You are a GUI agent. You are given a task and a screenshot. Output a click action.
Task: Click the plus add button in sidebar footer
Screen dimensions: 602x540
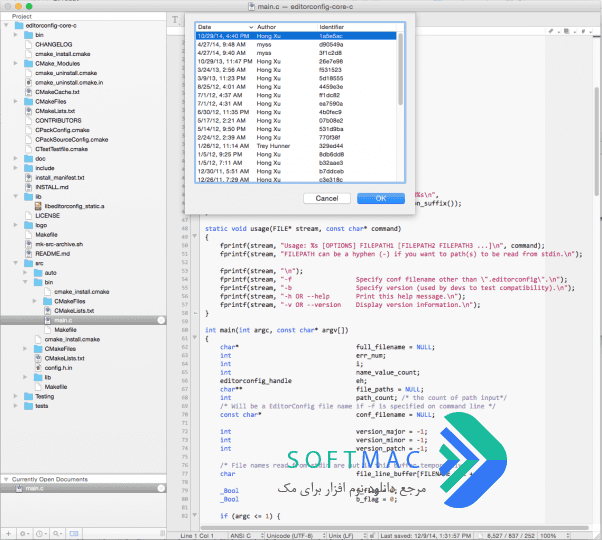pos(8,534)
